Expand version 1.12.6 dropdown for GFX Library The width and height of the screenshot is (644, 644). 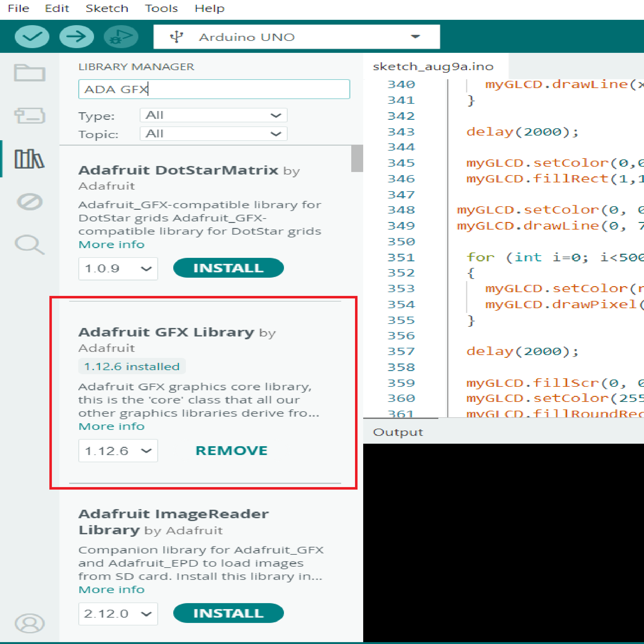pos(118,451)
